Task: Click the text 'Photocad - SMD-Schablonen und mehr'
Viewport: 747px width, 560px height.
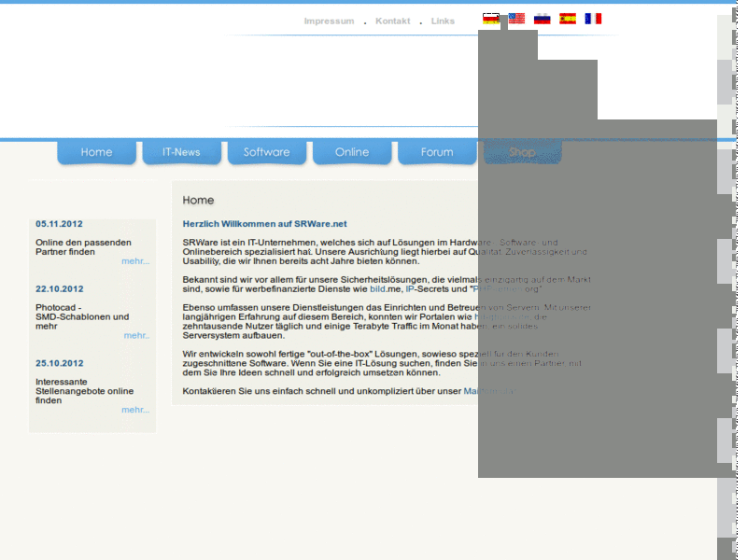Action: [x=82, y=316]
